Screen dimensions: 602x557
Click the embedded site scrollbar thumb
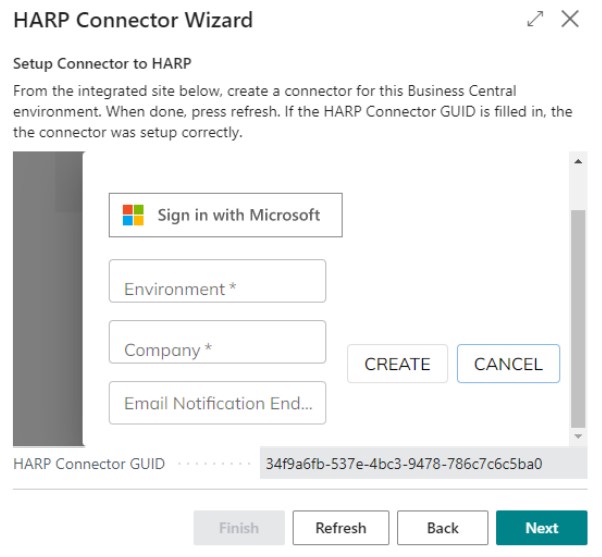[x=578, y=319]
